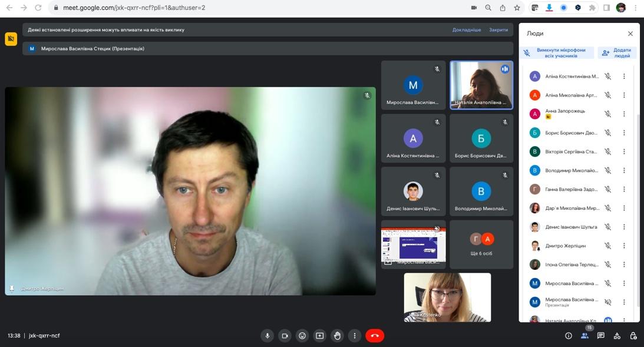Click 'Закрити' in the extensions warning banner
Viewport: 644px width, 347px height.
[x=498, y=29]
